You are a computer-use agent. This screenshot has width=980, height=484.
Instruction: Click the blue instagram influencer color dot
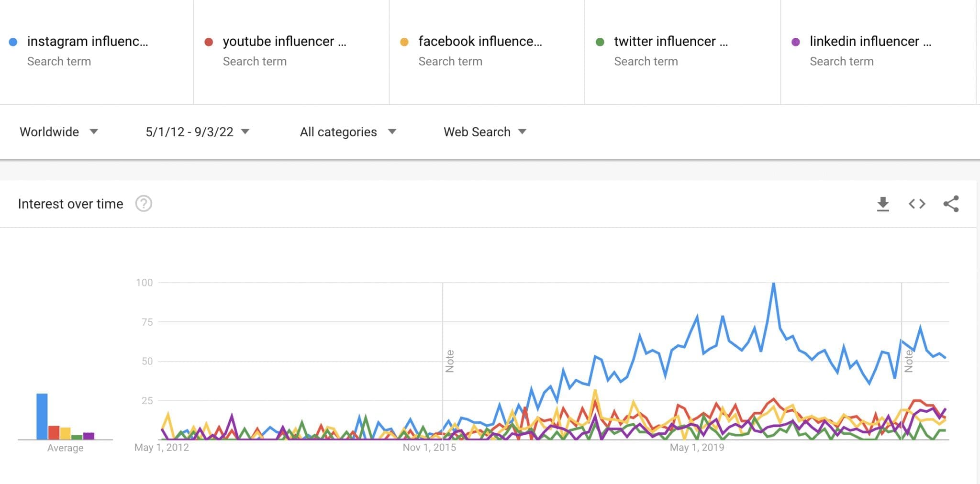(x=14, y=41)
